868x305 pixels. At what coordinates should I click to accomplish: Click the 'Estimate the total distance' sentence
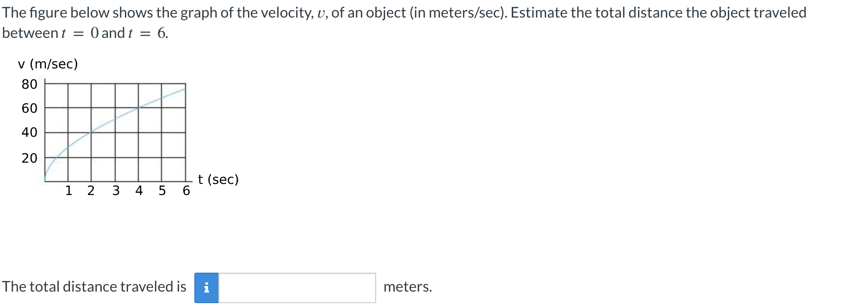coord(596,12)
